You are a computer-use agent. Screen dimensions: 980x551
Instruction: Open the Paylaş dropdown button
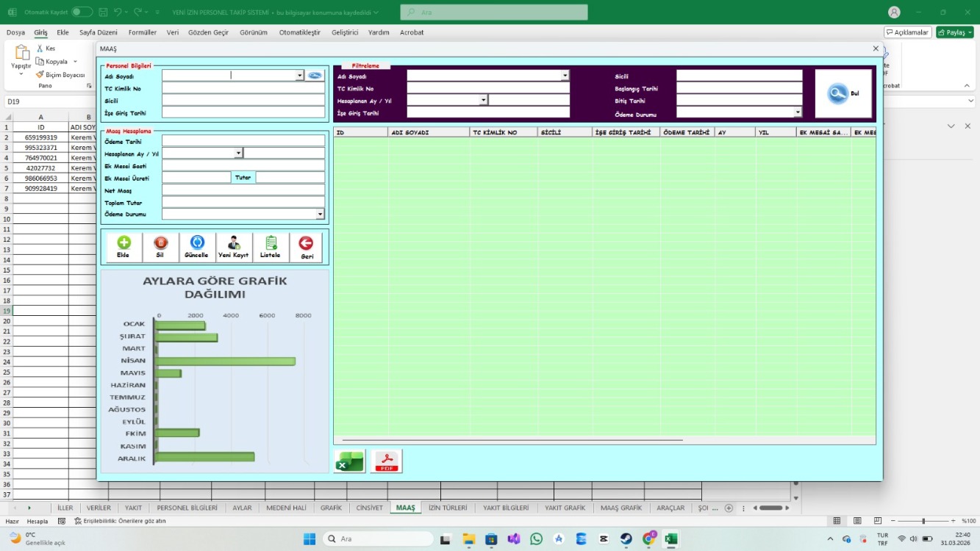coord(955,32)
